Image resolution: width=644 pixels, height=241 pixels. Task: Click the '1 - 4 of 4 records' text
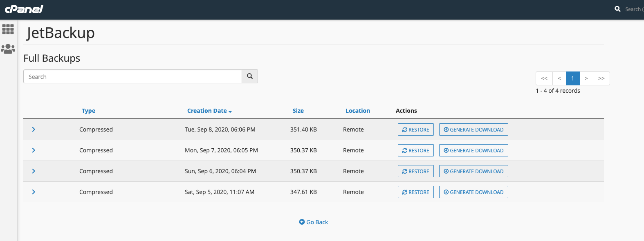[x=558, y=91]
